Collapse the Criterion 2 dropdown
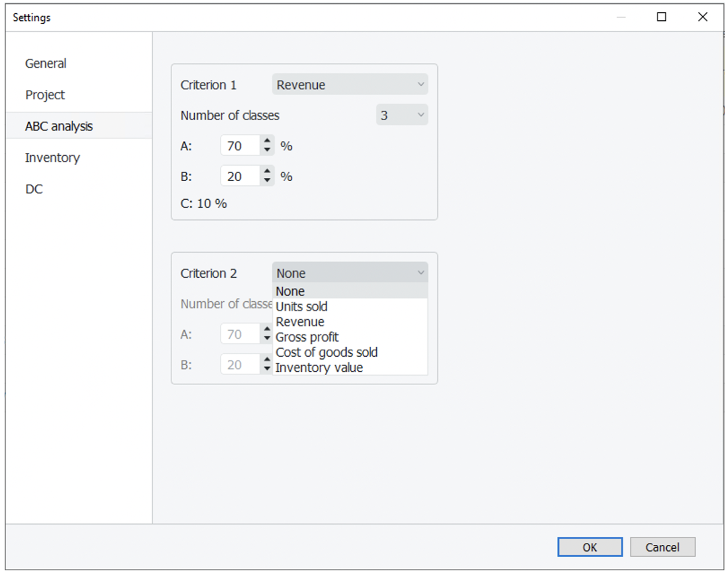The height and width of the screenshot is (576, 728). click(x=350, y=273)
